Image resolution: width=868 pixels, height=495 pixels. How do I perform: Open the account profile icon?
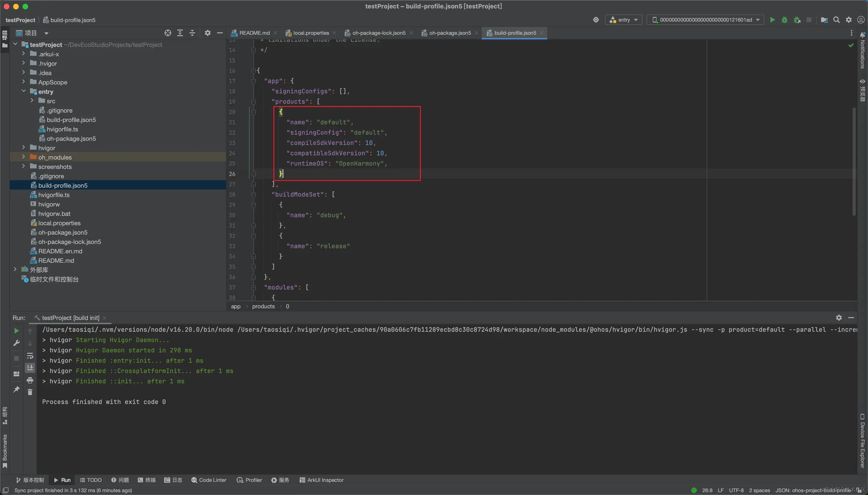pos(861,20)
